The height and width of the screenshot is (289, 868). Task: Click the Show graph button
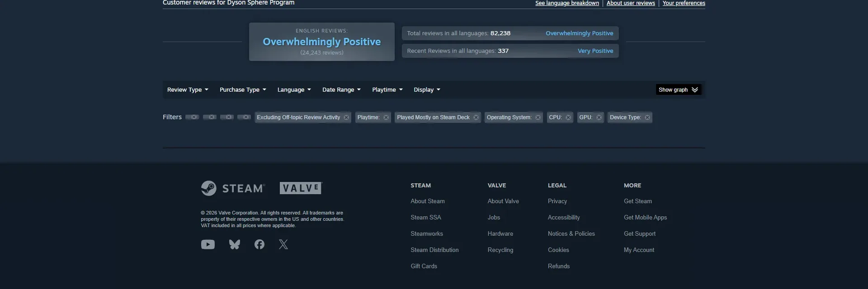pos(678,90)
